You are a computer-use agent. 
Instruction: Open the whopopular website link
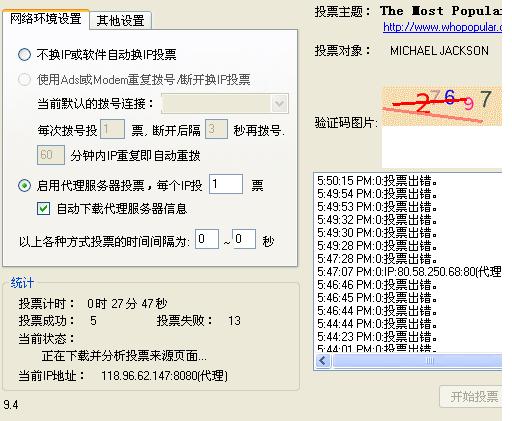point(442,27)
